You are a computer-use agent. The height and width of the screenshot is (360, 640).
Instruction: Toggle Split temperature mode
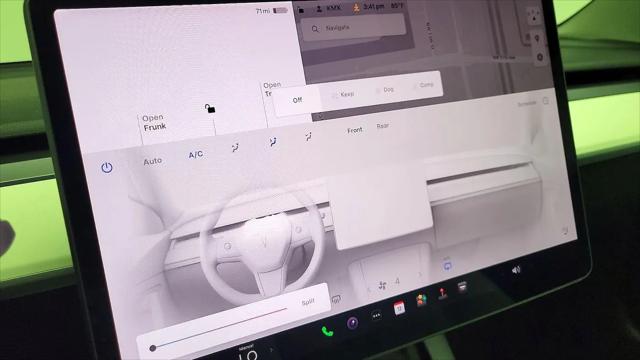tap(308, 302)
